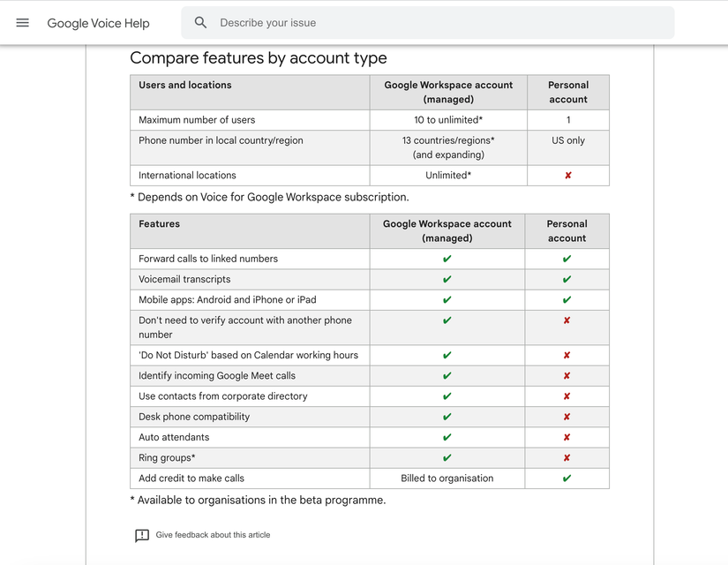Click Personal red cross for Desk phone compatibility
This screenshot has width=728, height=565.
567,417
